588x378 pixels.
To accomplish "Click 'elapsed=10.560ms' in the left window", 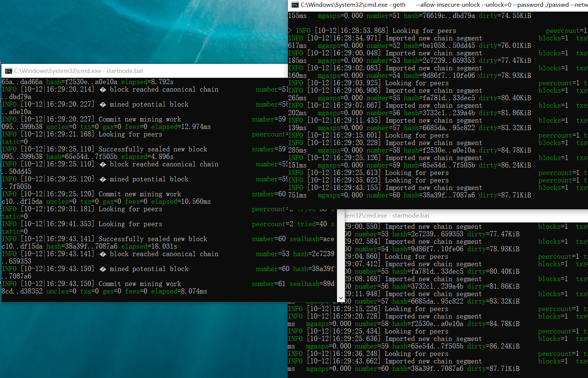I will (x=181, y=202).
